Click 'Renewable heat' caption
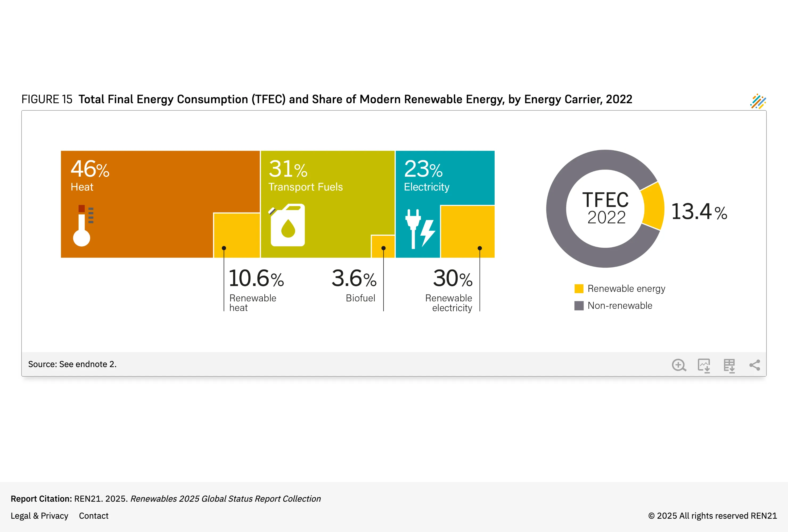 253,303
